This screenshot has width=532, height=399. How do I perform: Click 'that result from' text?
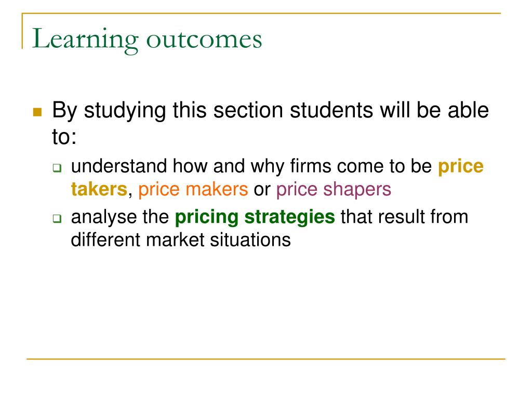[x=404, y=217]
